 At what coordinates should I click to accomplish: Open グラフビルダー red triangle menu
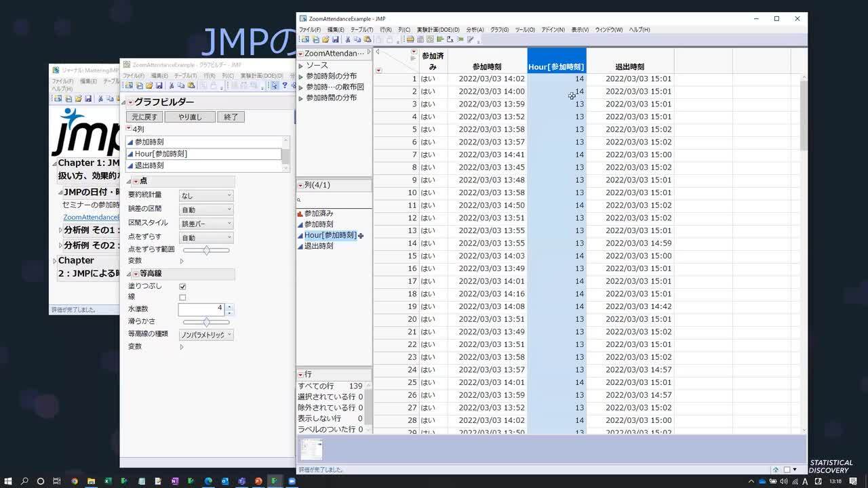(130, 102)
